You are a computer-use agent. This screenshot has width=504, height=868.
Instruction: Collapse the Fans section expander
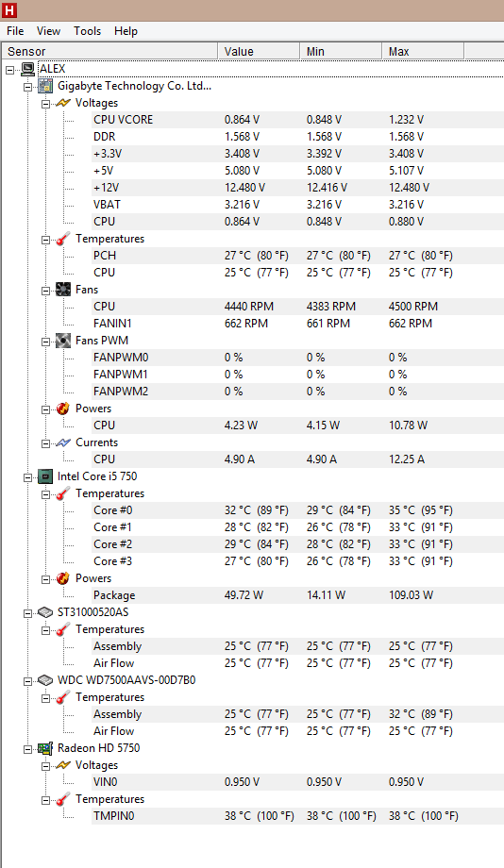pos(45,290)
